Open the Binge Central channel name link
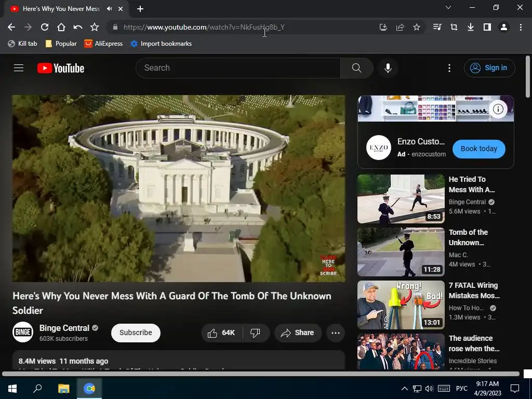Image resolution: width=532 pixels, height=399 pixels. pyautogui.click(x=64, y=328)
